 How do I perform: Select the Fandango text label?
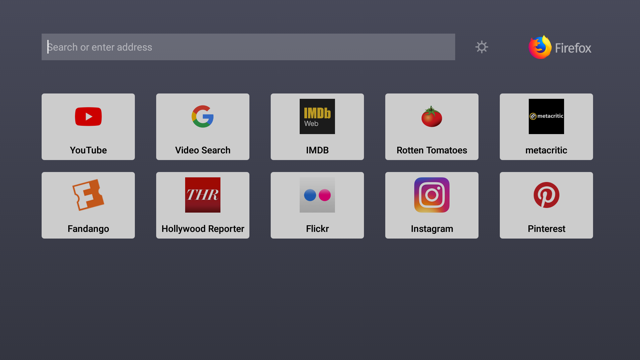[88, 229]
